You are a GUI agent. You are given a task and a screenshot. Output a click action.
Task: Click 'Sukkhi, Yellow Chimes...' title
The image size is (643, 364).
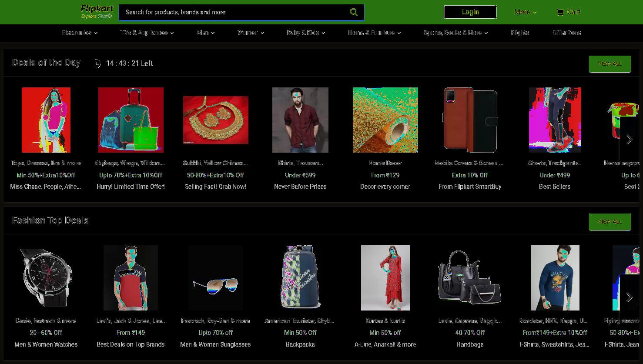(215, 163)
